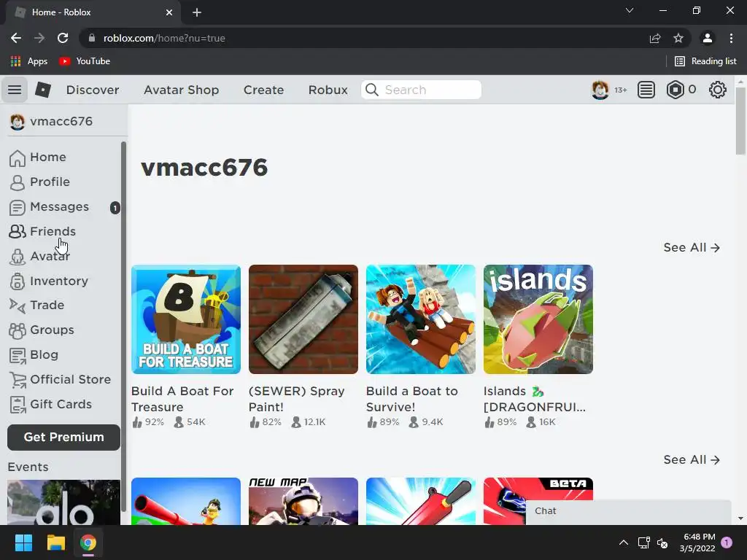Viewport: 747px width, 560px height.
Task: Share this page from address bar
Action: (655, 38)
